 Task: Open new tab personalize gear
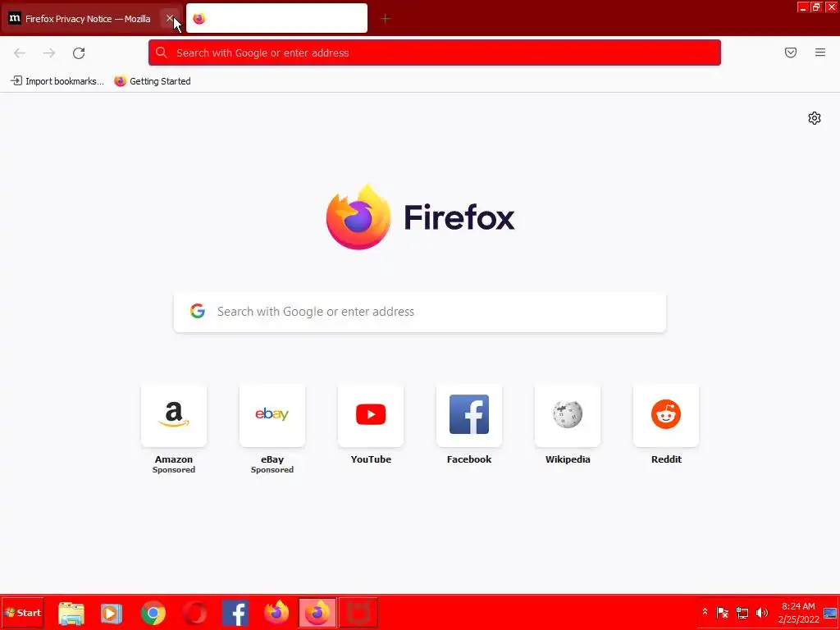coord(815,118)
